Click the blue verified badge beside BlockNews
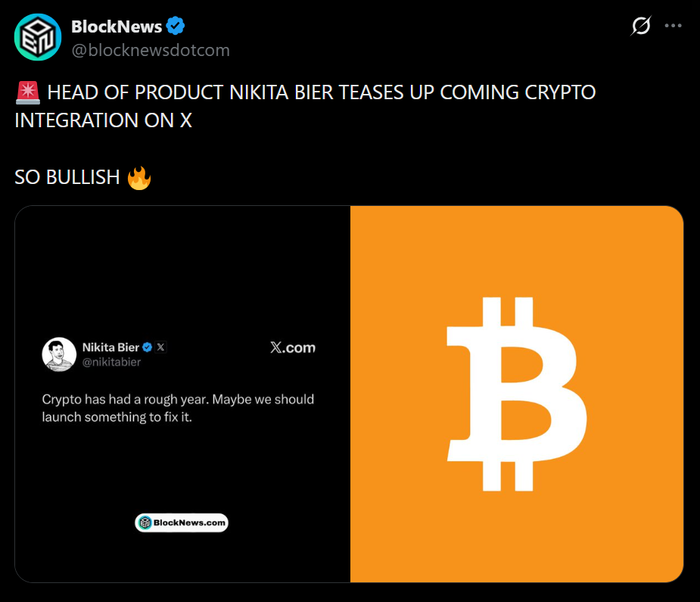 176,27
